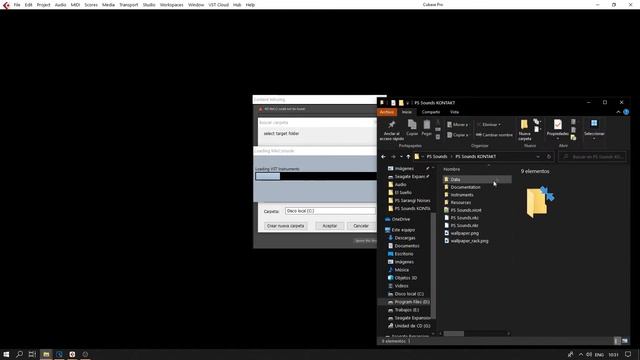
Task: Expand address bar history dropdown
Action: pos(538,157)
